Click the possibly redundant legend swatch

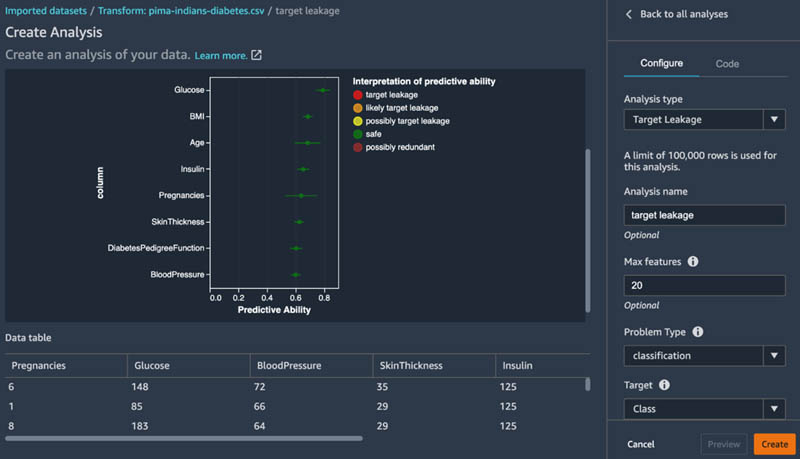click(358, 147)
